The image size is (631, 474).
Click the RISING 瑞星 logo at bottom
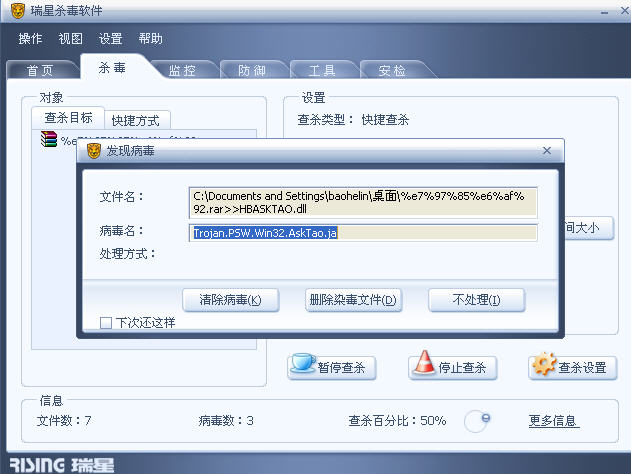point(62,465)
